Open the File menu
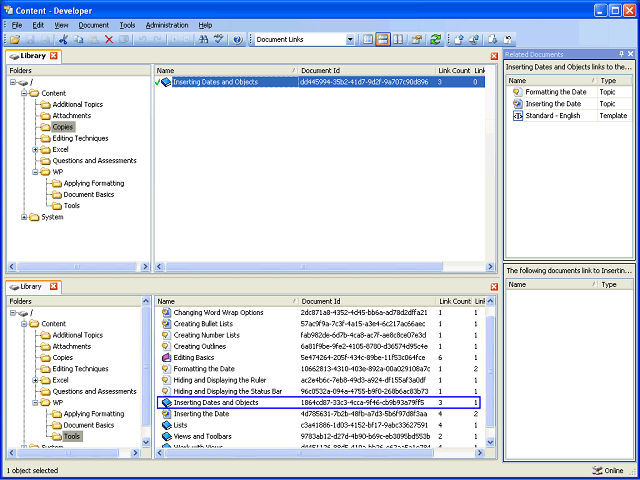The width and height of the screenshot is (640, 480). [17, 25]
